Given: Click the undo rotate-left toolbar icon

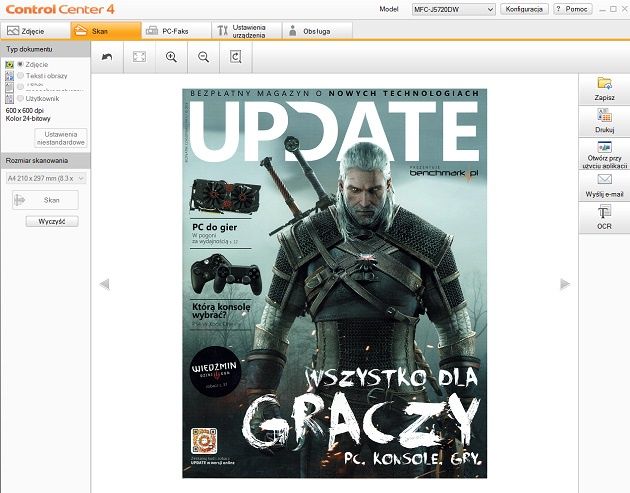Looking at the screenshot, I should [107, 57].
